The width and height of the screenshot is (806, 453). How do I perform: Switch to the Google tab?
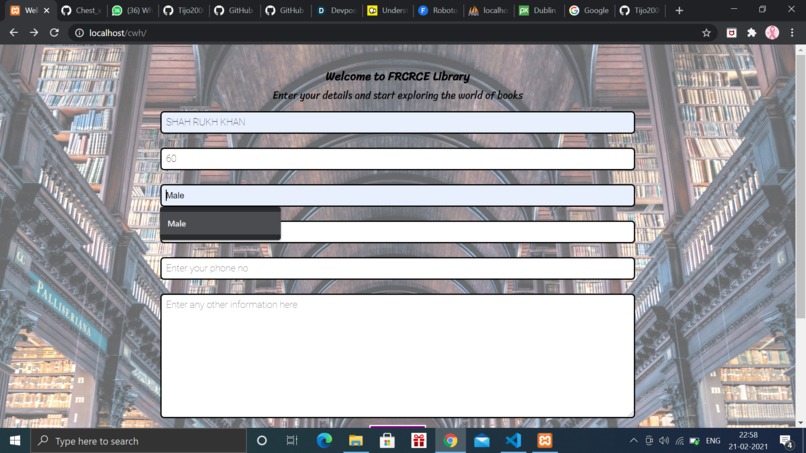pyautogui.click(x=589, y=10)
